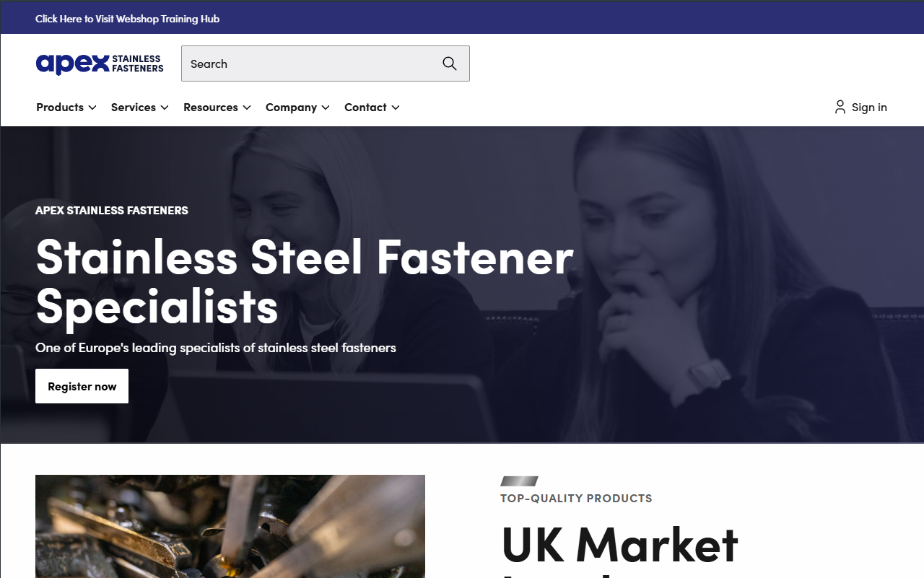Click the Sign in link text
The image size is (924, 578).
(869, 107)
